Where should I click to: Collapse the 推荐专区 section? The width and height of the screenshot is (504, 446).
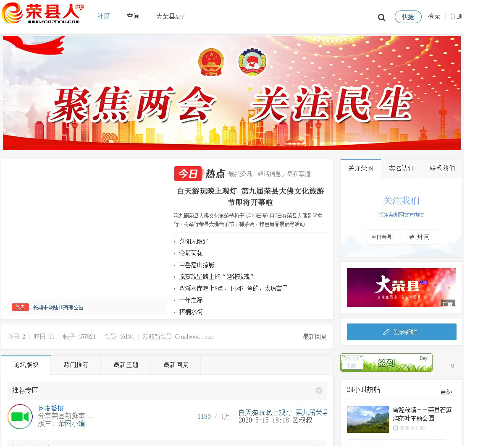tap(319, 390)
